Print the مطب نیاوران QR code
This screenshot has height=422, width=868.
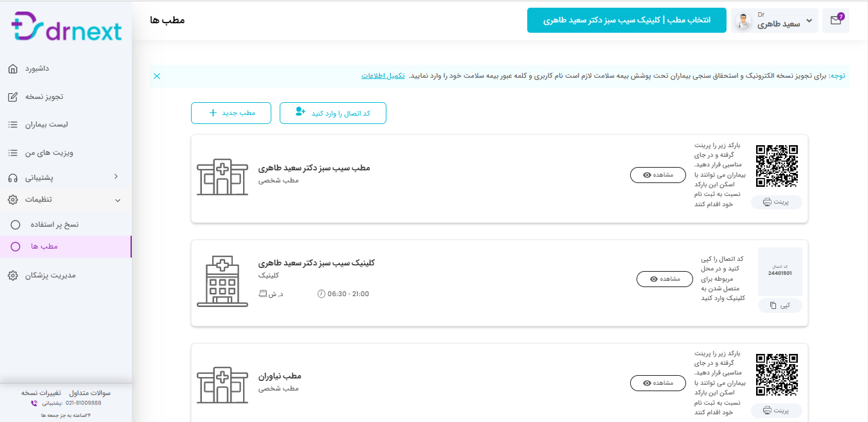(x=777, y=410)
